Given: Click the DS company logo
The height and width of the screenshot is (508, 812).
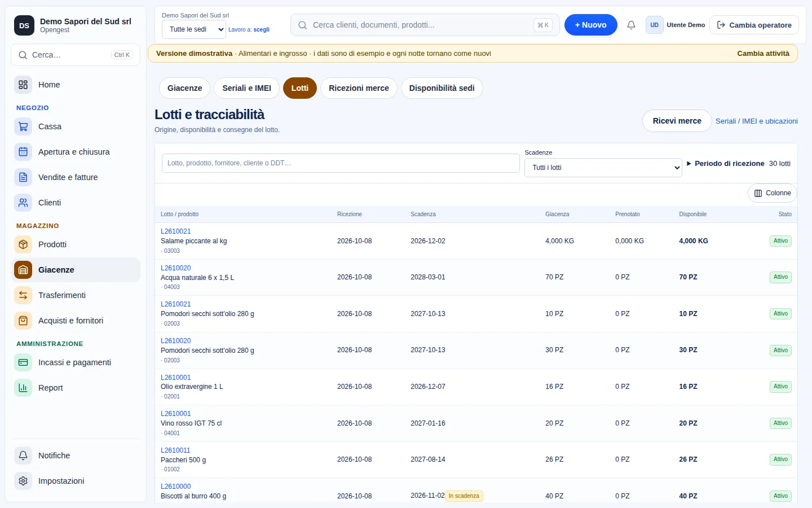Looking at the screenshot, I should [x=24, y=25].
